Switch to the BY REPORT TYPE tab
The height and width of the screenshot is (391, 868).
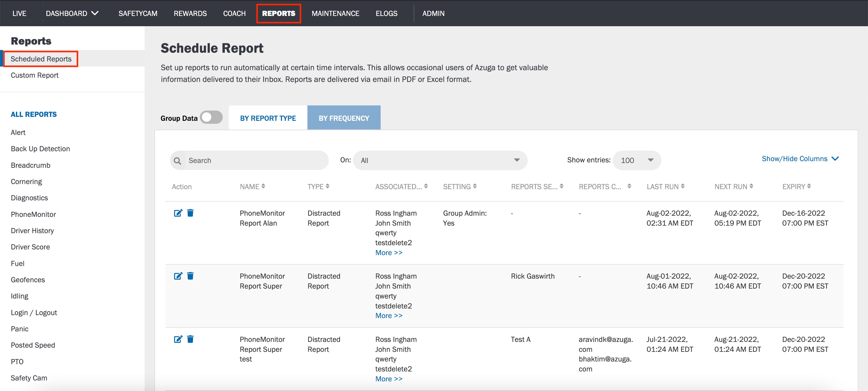point(268,118)
